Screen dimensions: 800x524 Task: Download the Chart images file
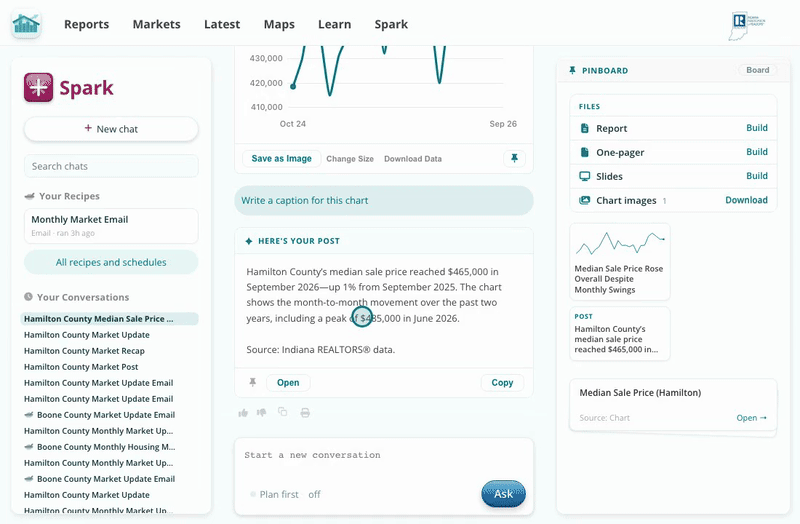click(746, 200)
